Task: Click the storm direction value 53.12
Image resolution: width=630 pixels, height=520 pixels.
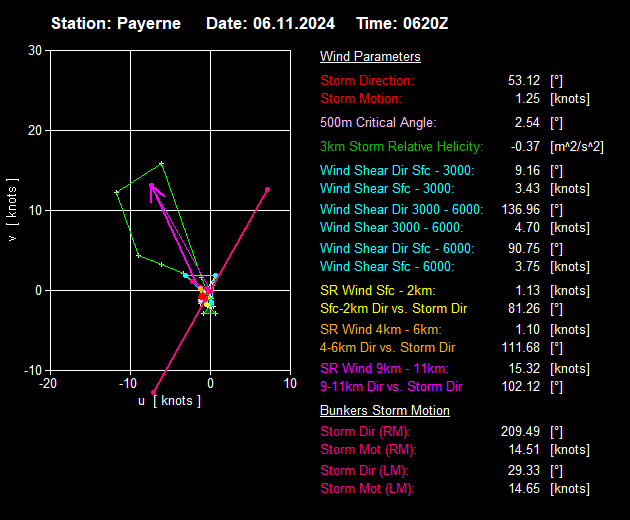Action: click(x=524, y=80)
